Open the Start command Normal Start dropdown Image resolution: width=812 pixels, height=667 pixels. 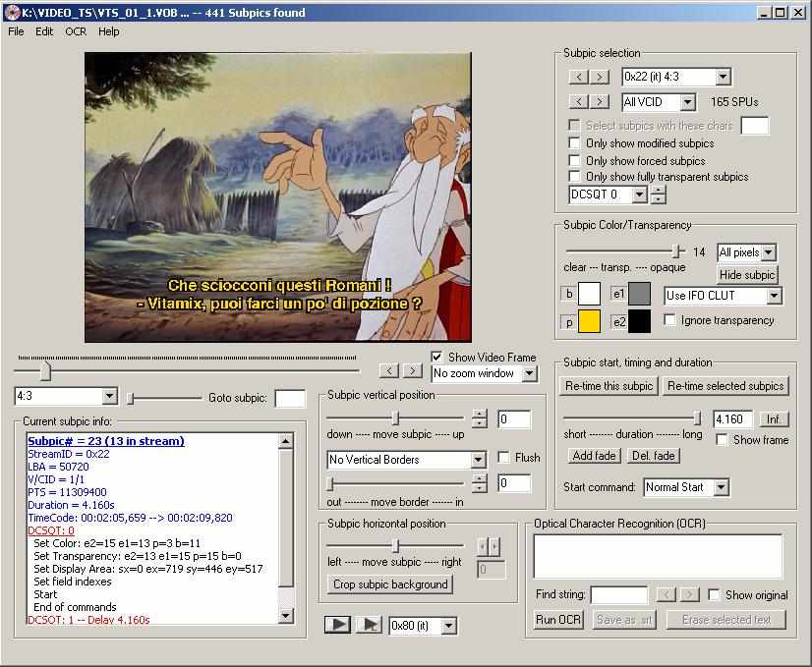tap(721, 487)
